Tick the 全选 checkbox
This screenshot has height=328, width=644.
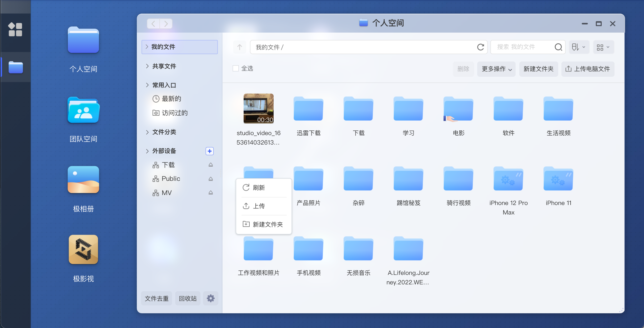point(236,69)
